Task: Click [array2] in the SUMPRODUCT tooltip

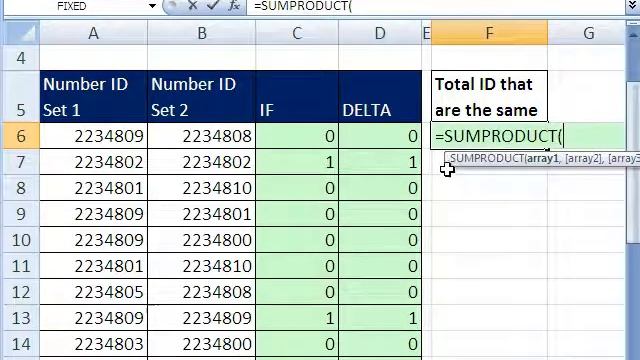Action: point(583,158)
